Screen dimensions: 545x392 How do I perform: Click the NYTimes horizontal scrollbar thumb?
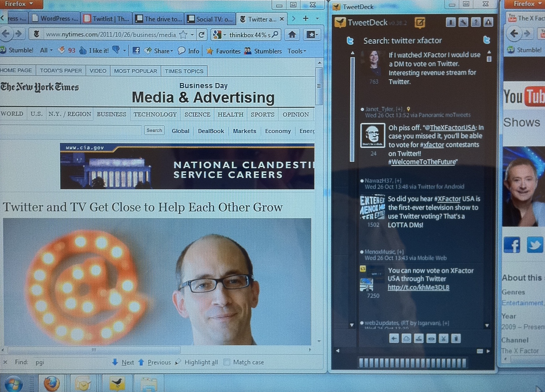94,350
